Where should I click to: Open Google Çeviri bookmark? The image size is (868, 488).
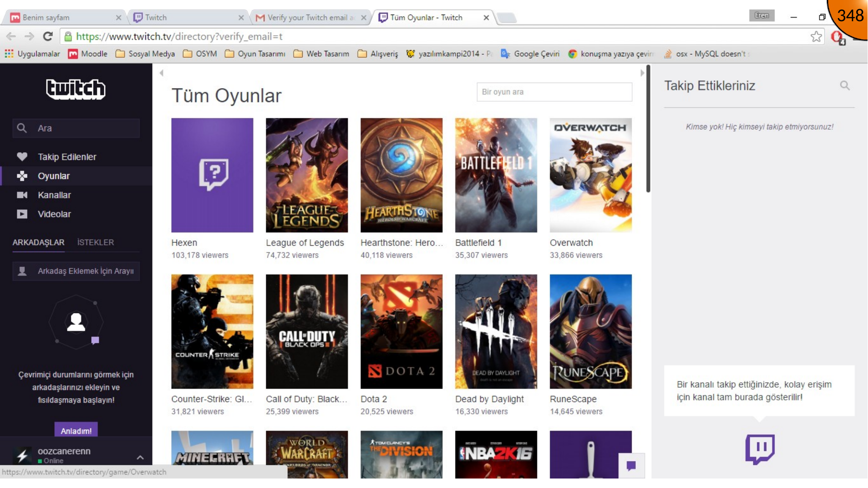tap(530, 54)
